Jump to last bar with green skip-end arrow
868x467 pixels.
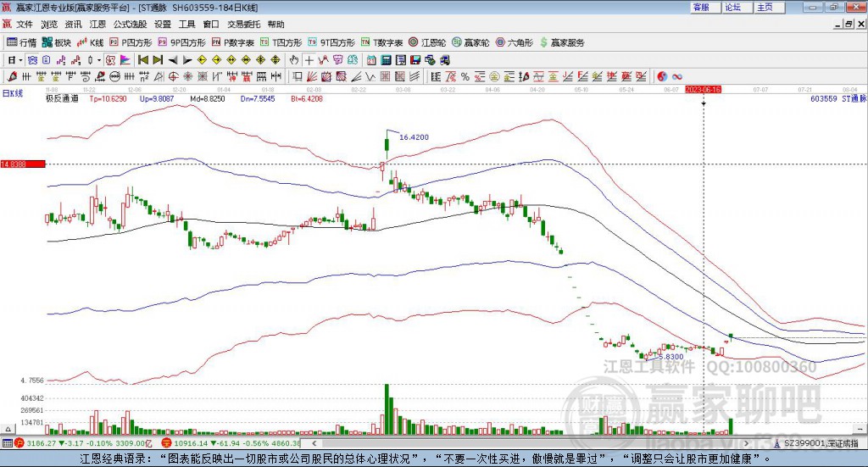coord(158,60)
